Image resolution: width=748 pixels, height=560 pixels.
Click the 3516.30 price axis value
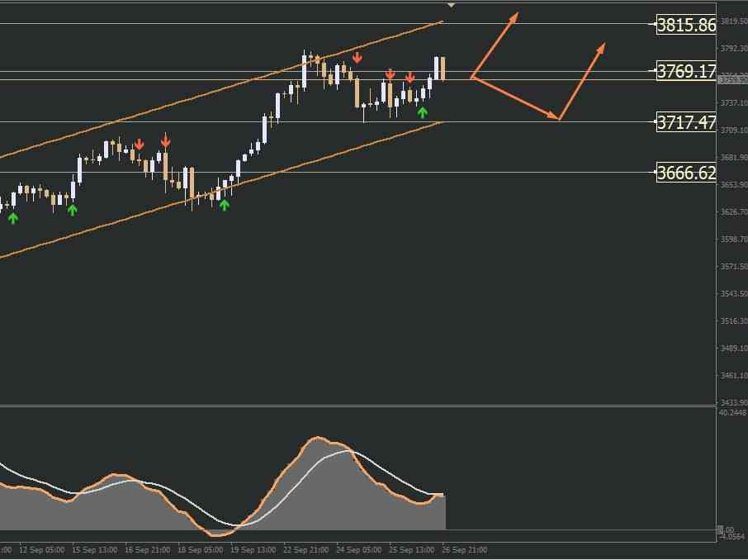click(x=734, y=320)
